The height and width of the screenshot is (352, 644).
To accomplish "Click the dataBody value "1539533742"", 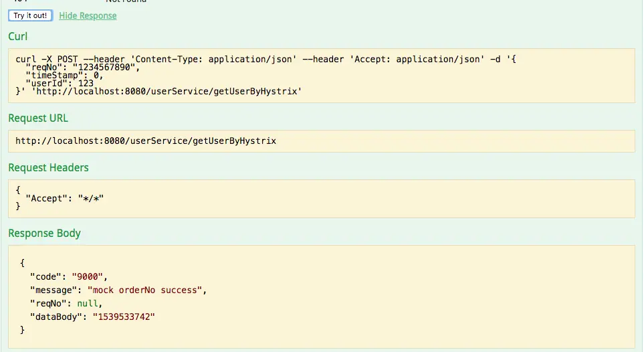I will (124, 317).
